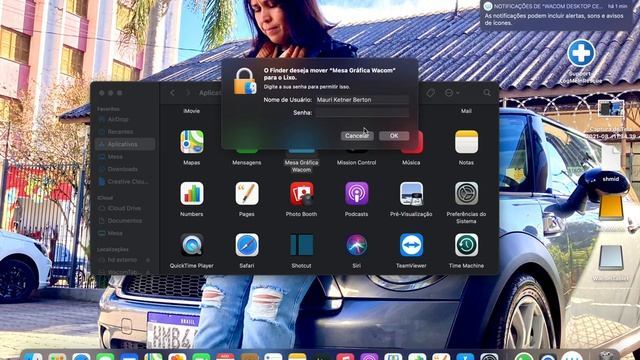640x360 pixels.
Task: Select the QuickTime Player icon
Action: click(x=192, y=245)
